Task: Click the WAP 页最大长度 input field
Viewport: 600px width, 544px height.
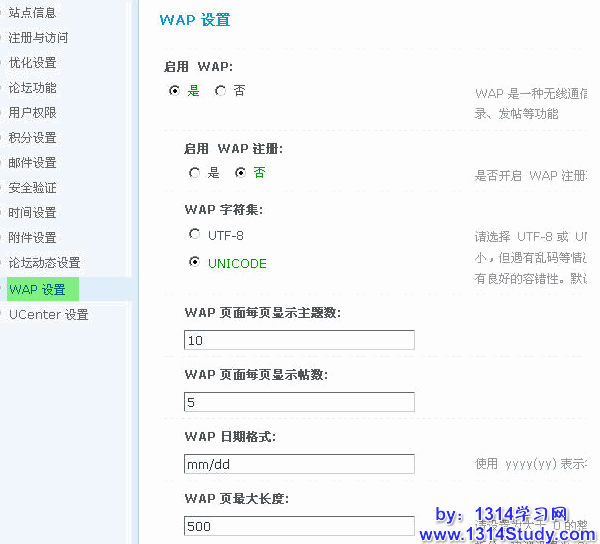Action: (x=299, y=526)
